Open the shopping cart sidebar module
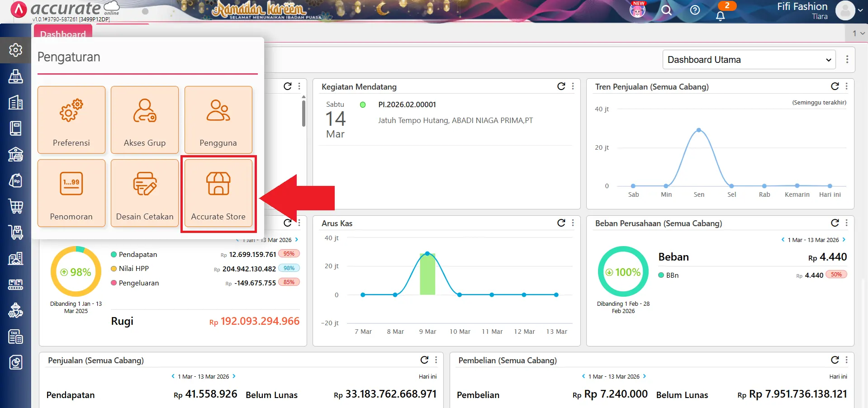868x408 pixels. pos(16,206)
